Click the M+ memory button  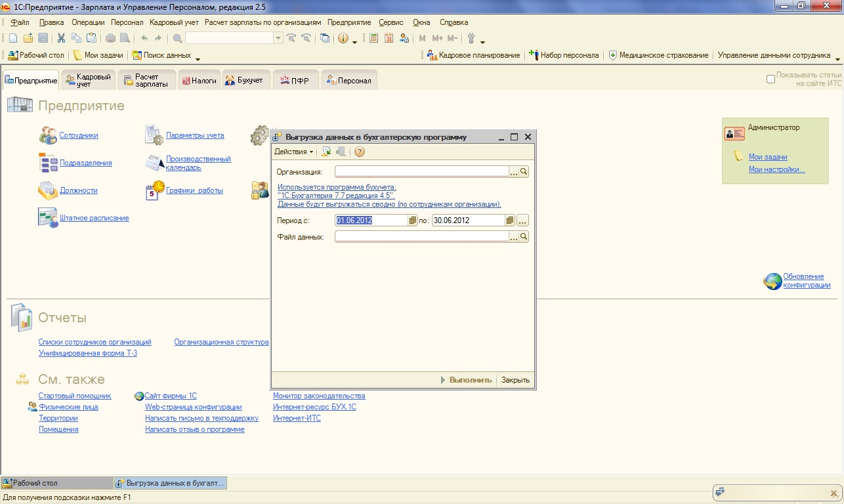(438, 38)
